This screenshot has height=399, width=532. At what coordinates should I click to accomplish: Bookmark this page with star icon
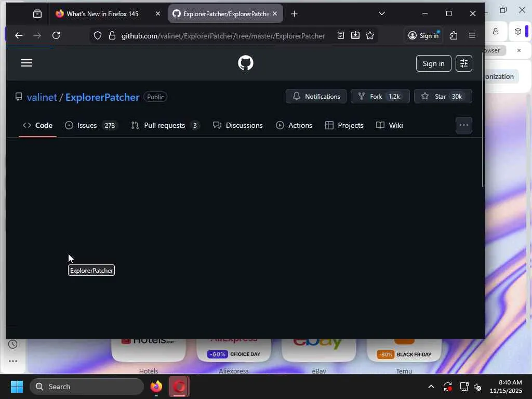pyautogui.click(x=370, y=36)
